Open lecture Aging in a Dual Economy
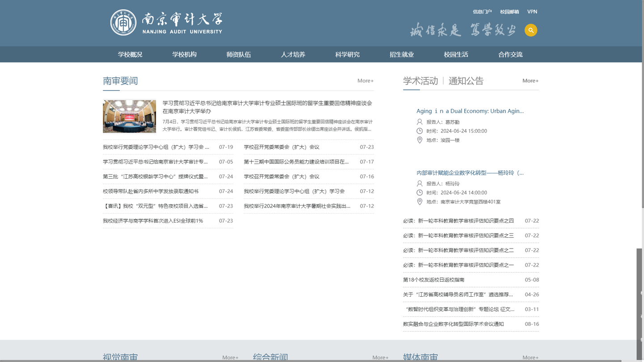The image size is (644, 362). 470,111
